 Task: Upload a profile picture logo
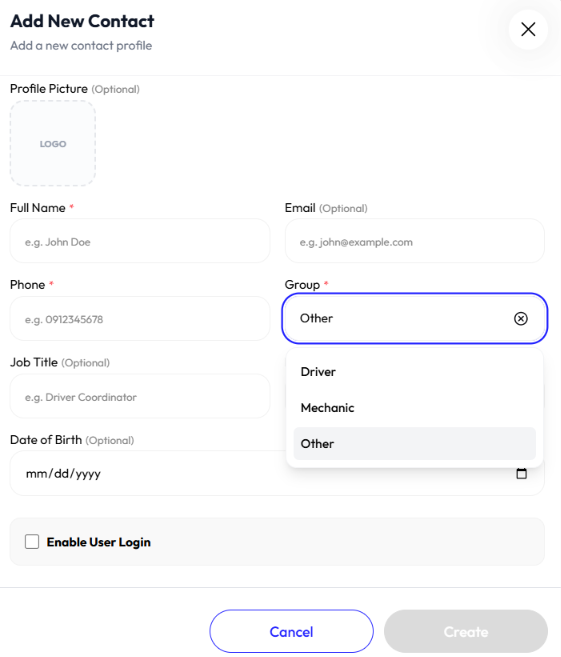pos(53,143)
